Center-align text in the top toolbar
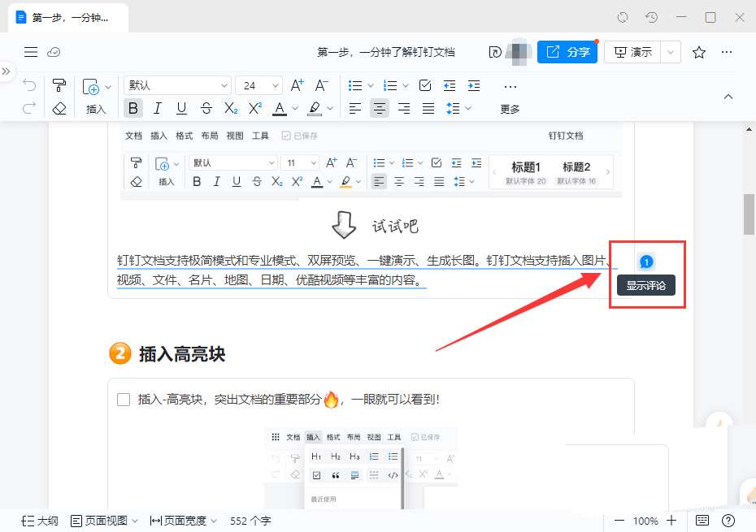Image resolution: width=756 pixels, height=532 pixels. tap(380, 108)
